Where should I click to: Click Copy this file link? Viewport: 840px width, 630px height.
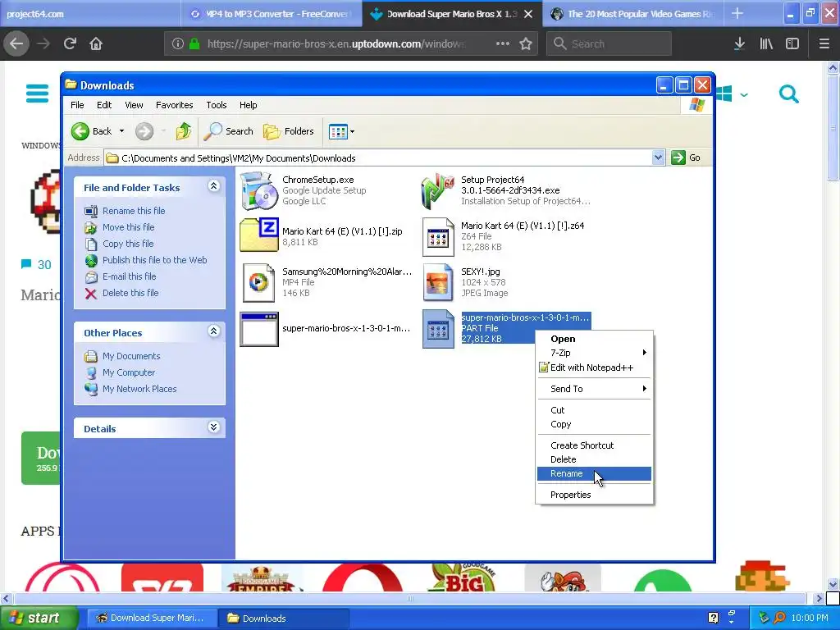[x=128, y=244]
